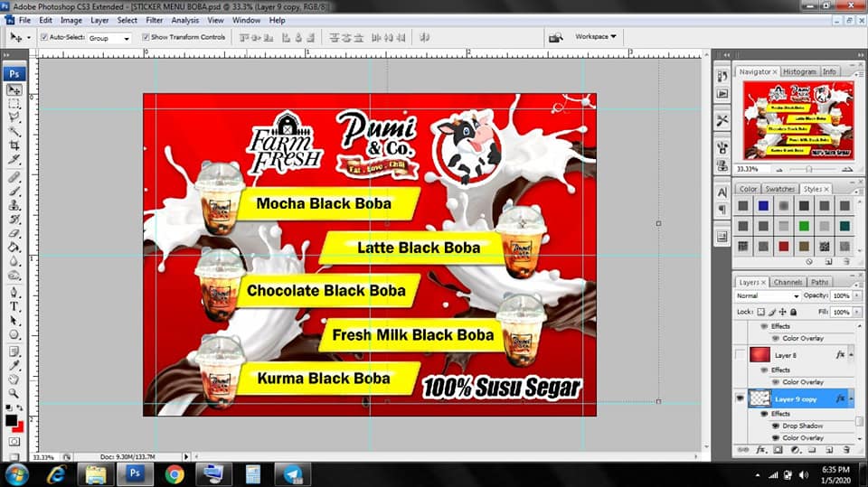The height and width of the screenshot is (487, 868).
Task: Click Clear Style button in Styles panel
Action: coord(809,261)
